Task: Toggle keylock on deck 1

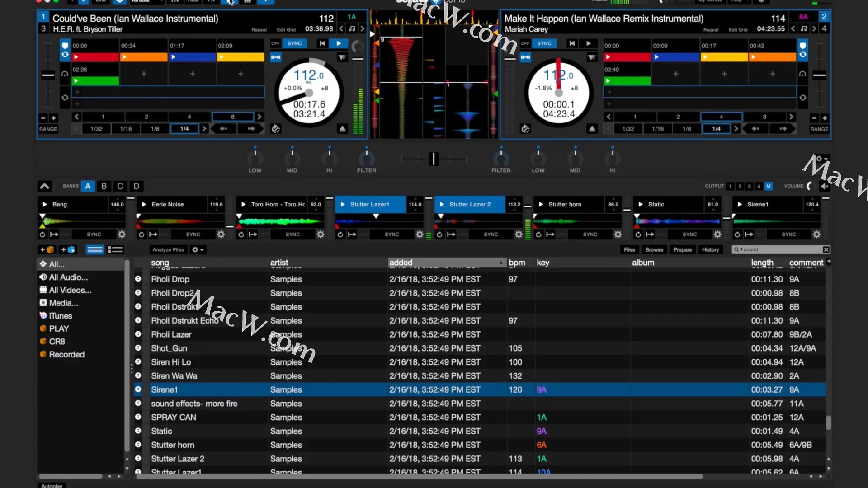Action: 352,29
